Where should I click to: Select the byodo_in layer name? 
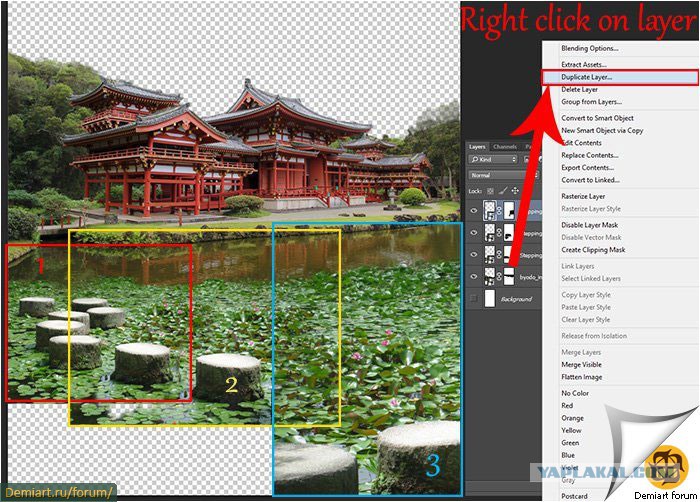(x=530, y=277)
